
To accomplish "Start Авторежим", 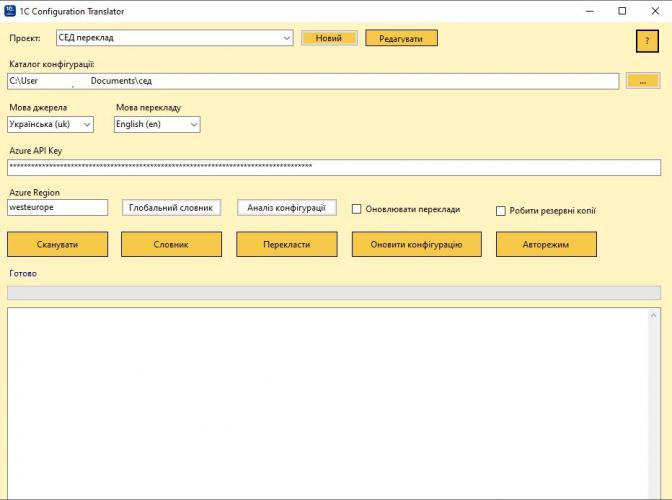I will [x=546, y=245].
